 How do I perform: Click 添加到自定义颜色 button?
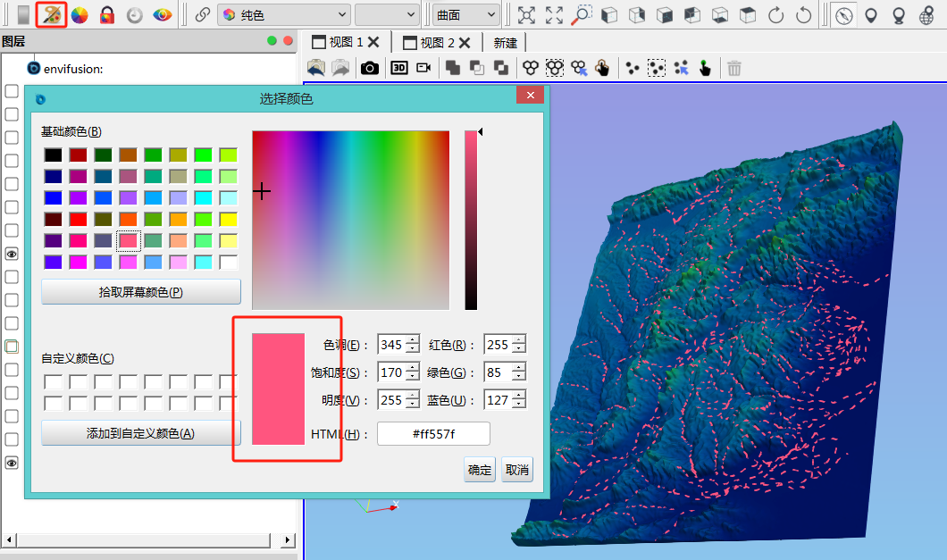[140, 434]
